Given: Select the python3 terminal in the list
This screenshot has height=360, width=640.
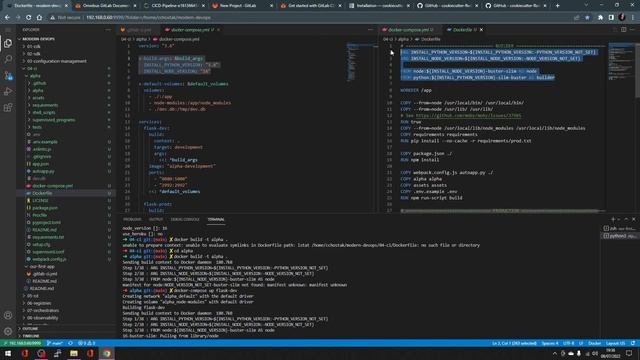Looking at the screenshot, I should click(620, 236).
